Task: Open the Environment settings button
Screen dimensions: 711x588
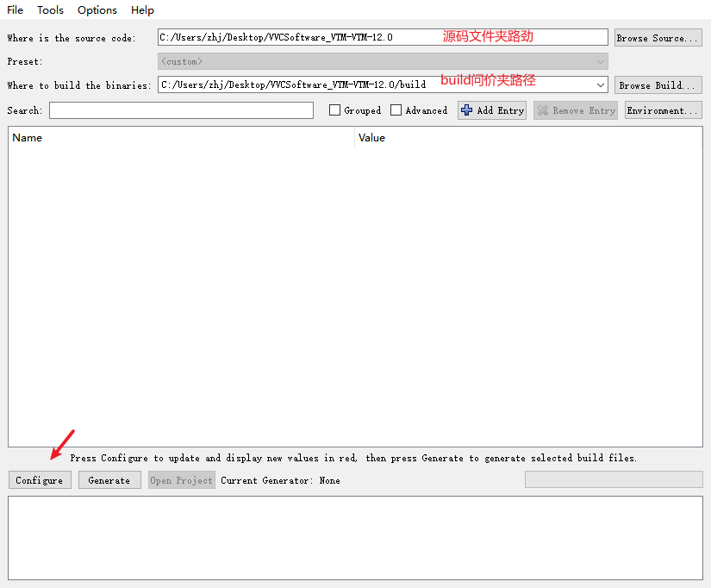Action: 663,110
